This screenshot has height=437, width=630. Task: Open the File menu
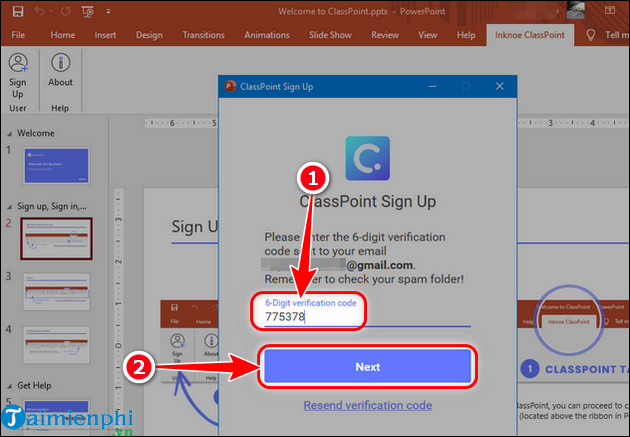[18, 35]
